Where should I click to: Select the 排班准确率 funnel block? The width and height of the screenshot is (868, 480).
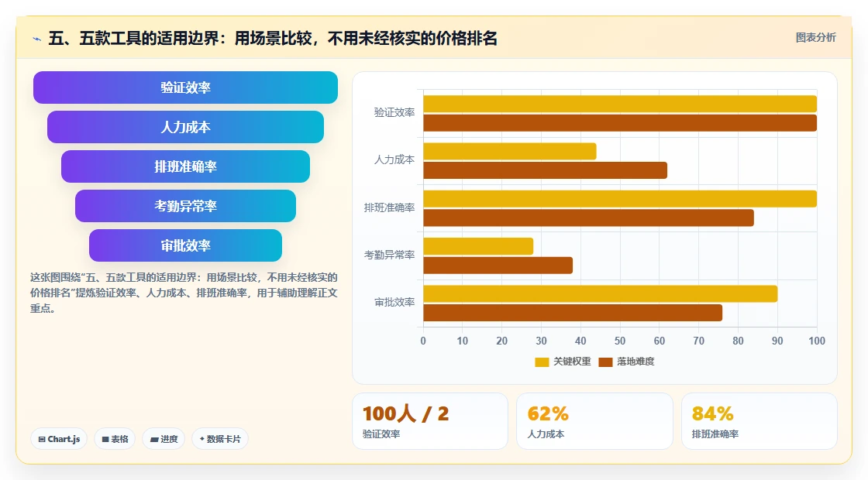click(x=185, y=166)
